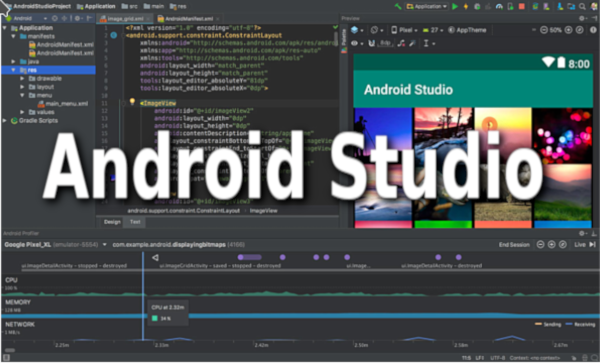
Task: Zoom out the layout preview
Action: tap(543, 30)
